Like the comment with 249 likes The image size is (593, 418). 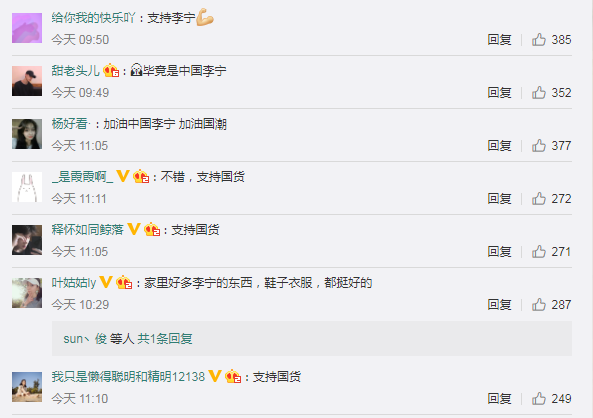point(539,398)
